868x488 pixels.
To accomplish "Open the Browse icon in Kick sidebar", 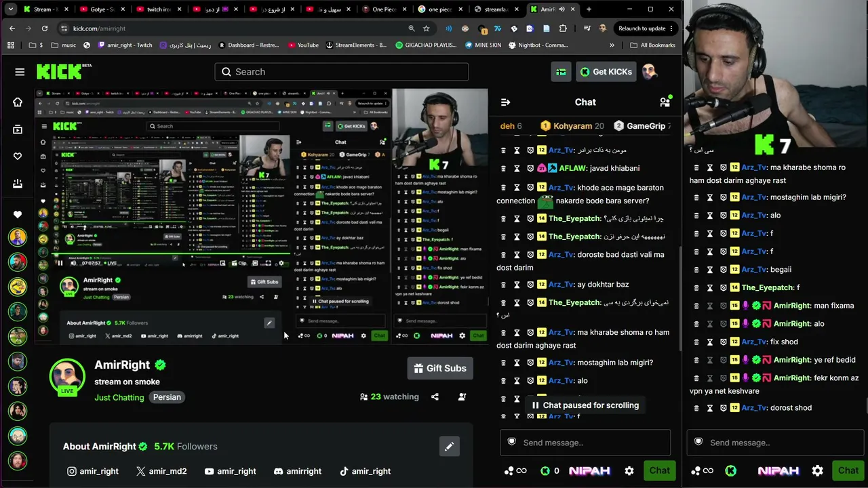I will (18, 129).
